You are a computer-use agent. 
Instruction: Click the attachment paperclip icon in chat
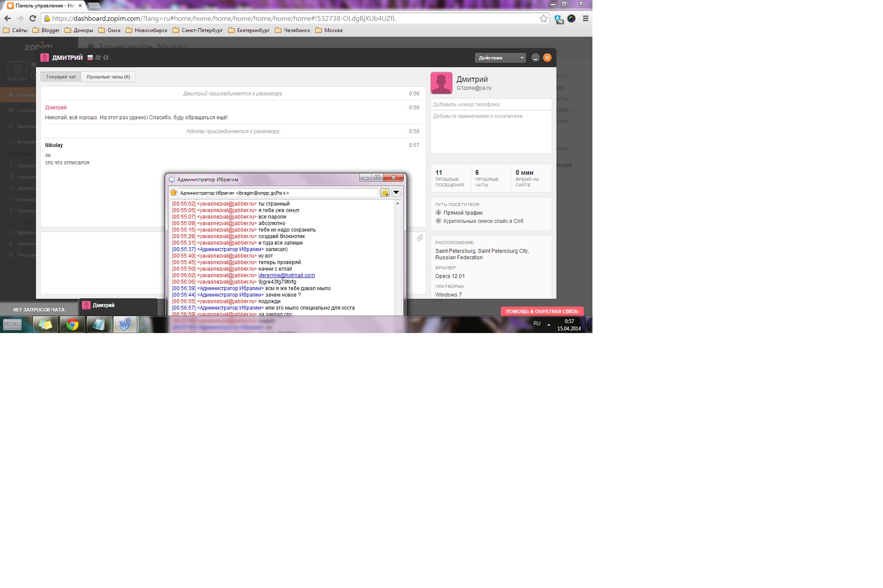point(420,238)
